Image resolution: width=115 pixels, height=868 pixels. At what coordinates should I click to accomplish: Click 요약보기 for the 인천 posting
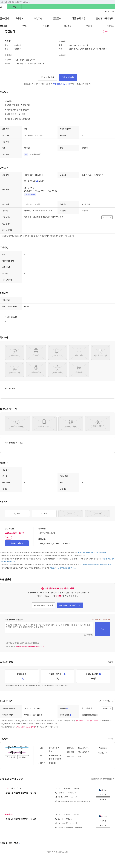(x=103, y=821)
